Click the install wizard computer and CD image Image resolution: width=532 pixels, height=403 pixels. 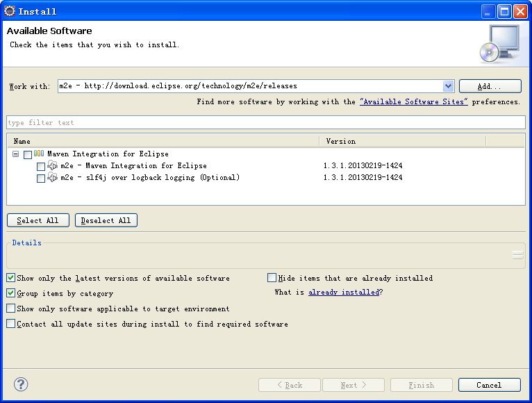[499, 44]
